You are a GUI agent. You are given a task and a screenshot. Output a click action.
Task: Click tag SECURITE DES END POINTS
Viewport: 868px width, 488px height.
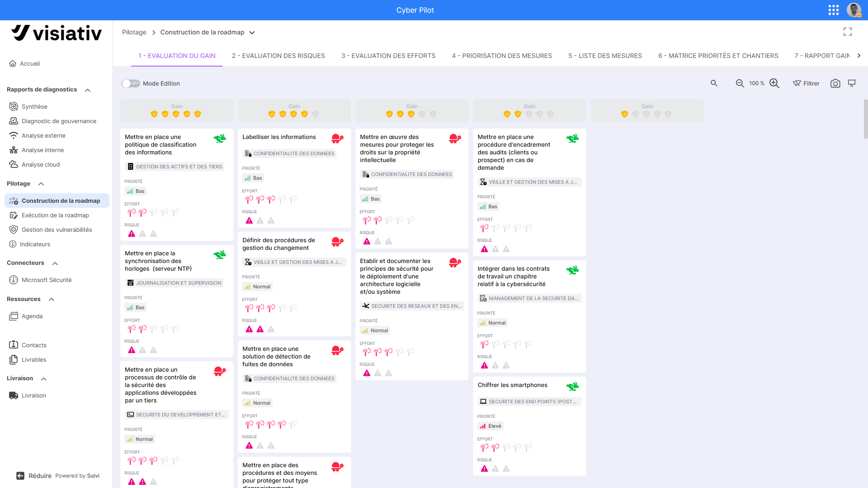[529, 402]
